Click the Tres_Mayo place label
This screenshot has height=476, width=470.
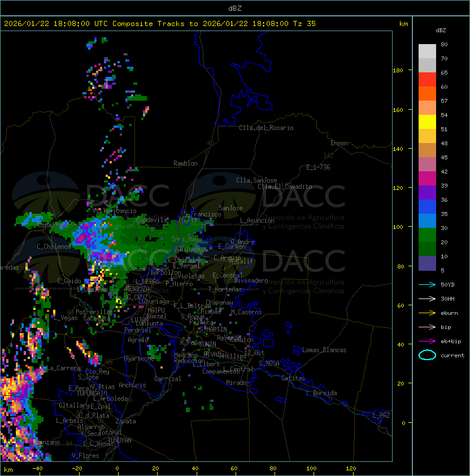coord(186,239)
